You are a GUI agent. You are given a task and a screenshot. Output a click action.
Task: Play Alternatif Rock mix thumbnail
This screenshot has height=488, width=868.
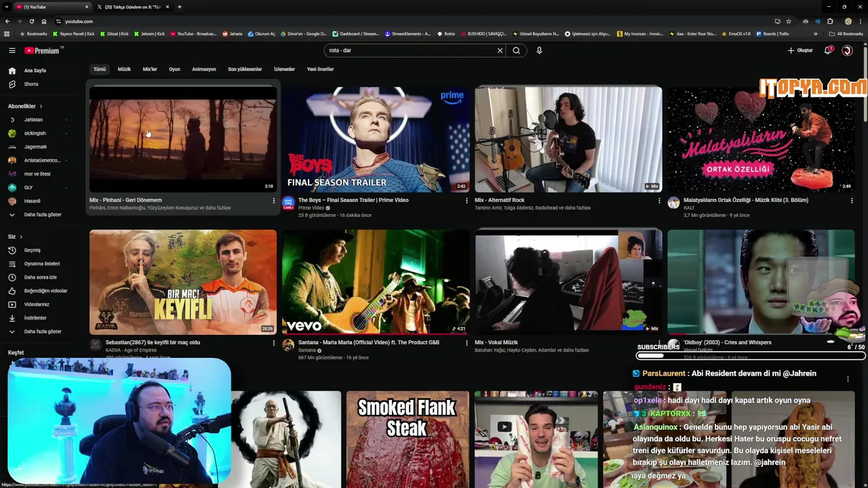[568, 139]
